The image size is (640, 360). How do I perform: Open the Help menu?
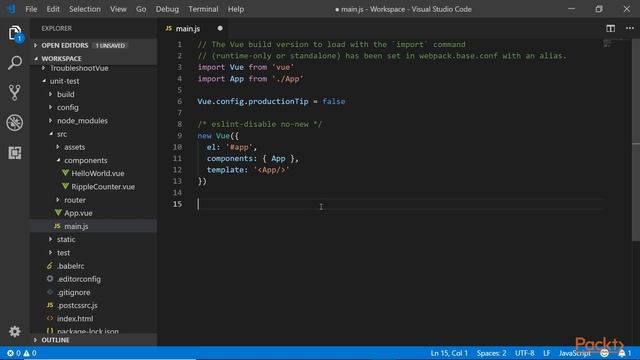click(236, 9)
